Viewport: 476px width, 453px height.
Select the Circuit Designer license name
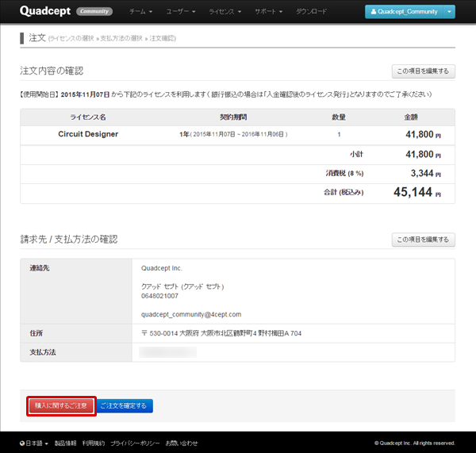click(88, 134)
